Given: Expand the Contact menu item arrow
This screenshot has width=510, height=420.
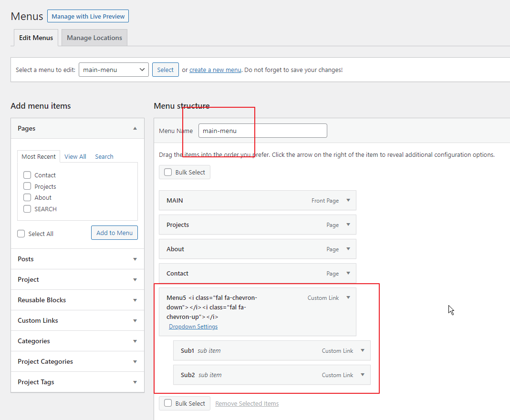Looking at the screenshot, I should coord(348,273).
